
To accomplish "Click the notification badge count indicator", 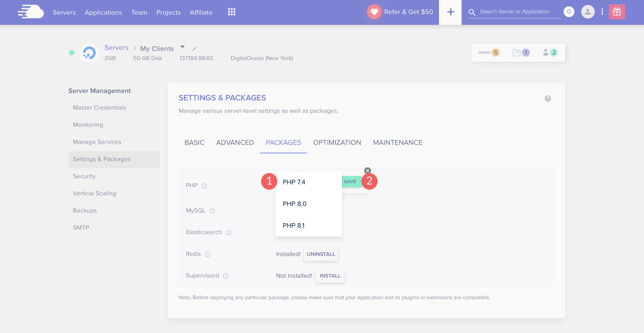I will click(x=569, y=12).
